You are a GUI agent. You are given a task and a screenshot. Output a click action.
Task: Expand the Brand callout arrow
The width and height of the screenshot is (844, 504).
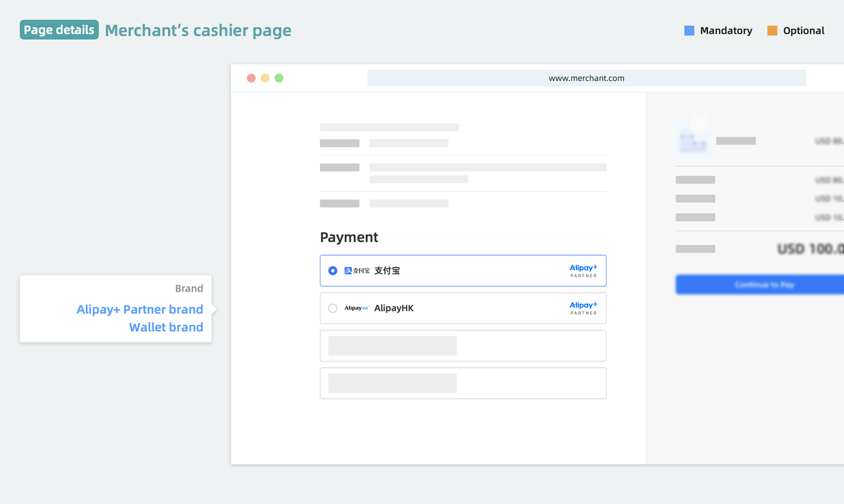214,309
